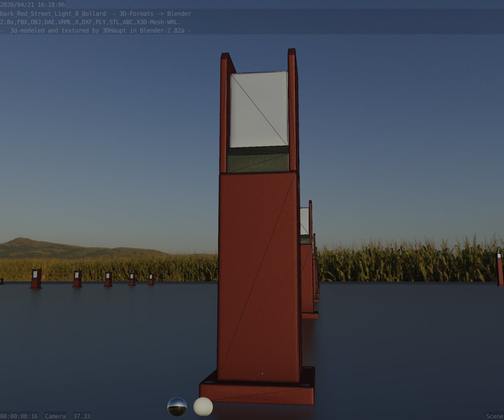Click the Scene label at bottom right
Viewport: 504px width, 420px height.
pyautogui.click(x=495, y=416)
